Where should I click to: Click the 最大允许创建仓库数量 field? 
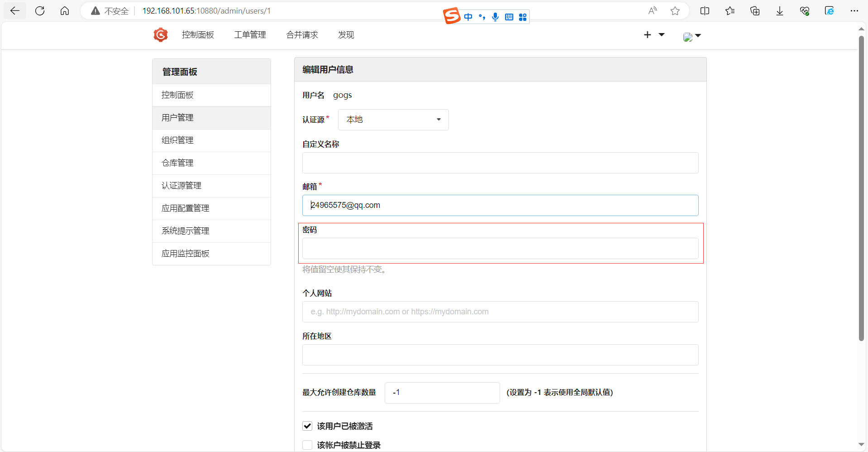click(442, 393)
